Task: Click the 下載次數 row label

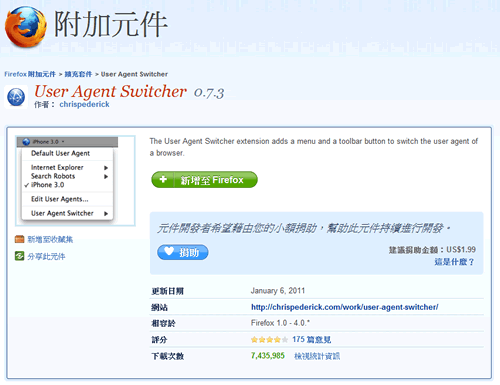Action: (168, 356)
